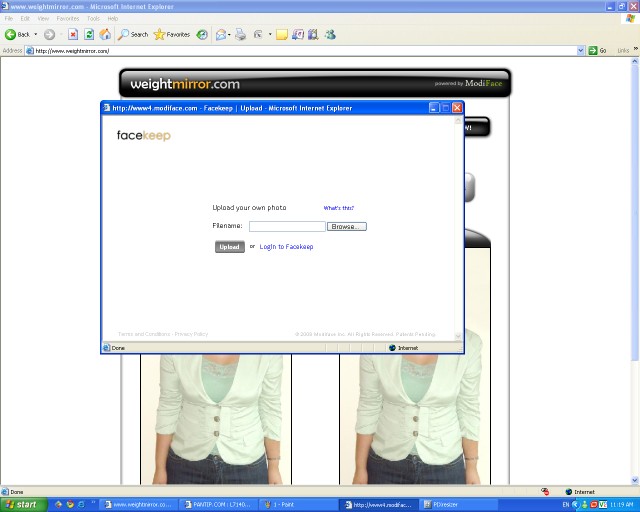Click the Mail toolbar icon
The image size is (640, 512).
[x=221, y=35]
